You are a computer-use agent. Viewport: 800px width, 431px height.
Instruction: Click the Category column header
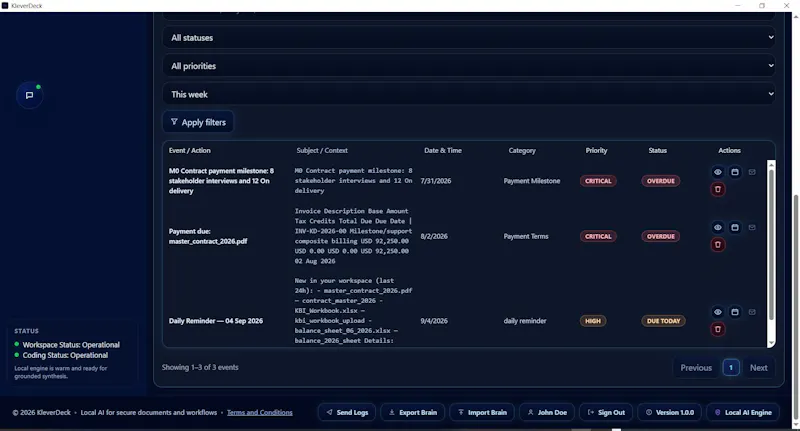(522, 150)
